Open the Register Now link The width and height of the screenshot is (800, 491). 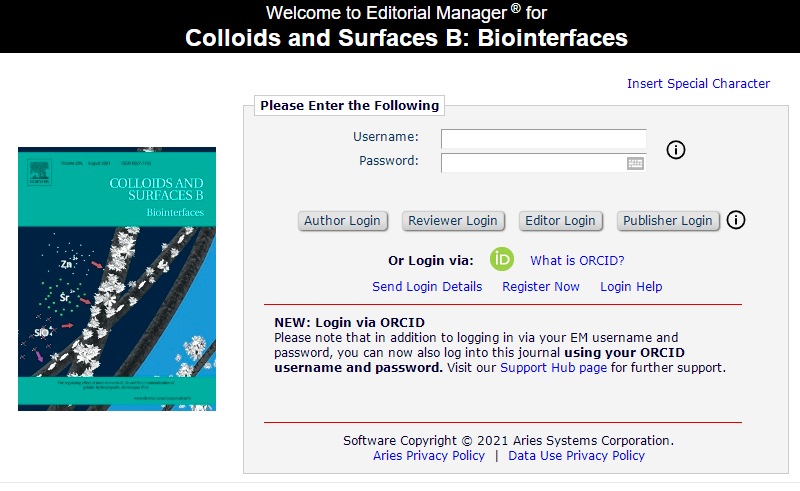click(x=541, y=287)
